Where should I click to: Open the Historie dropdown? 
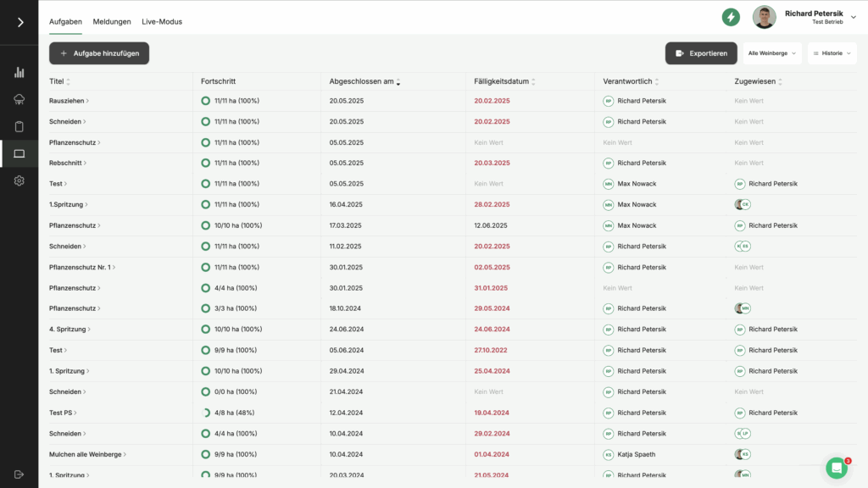coord(832,53)
